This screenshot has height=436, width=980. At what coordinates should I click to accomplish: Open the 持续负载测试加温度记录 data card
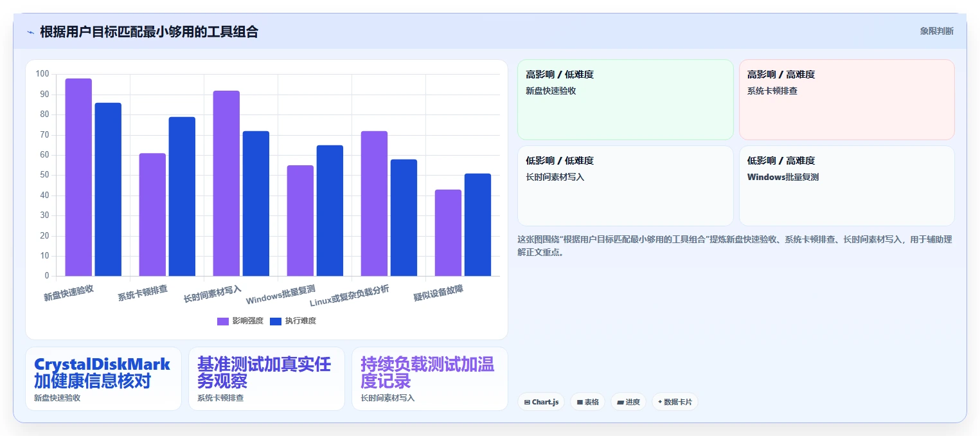[x=430, y=379]
